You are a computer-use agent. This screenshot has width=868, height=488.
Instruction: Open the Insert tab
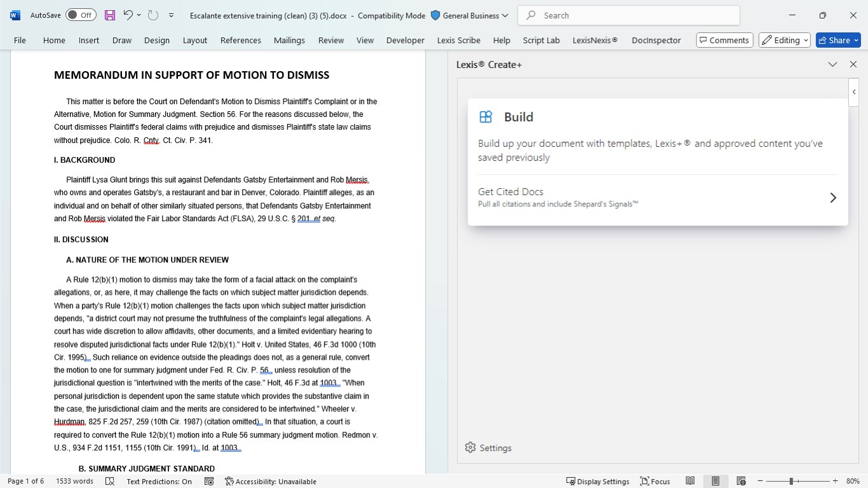tap(89, 40)
